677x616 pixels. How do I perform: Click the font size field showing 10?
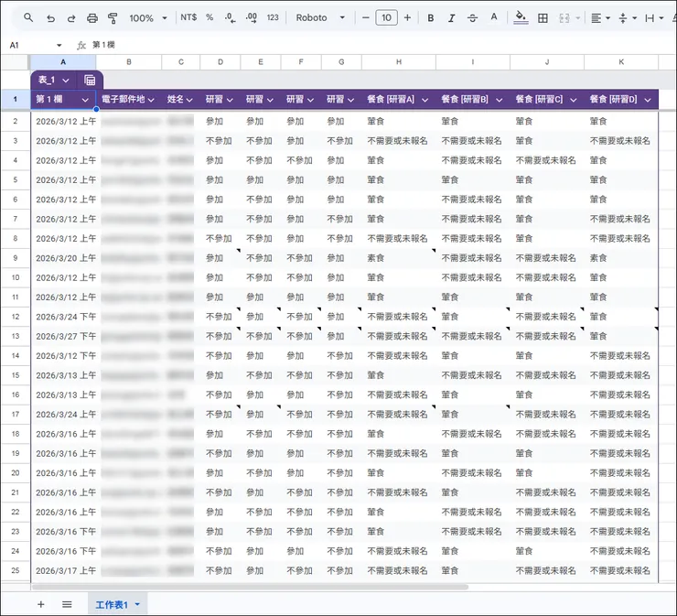pyautogui.click(x=386, y=17)
